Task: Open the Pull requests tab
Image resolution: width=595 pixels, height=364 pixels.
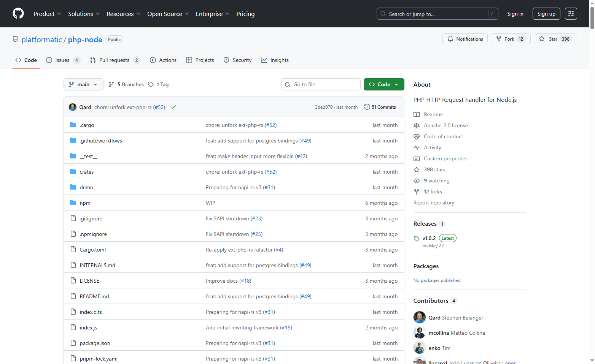Action: tap(115, 60)
